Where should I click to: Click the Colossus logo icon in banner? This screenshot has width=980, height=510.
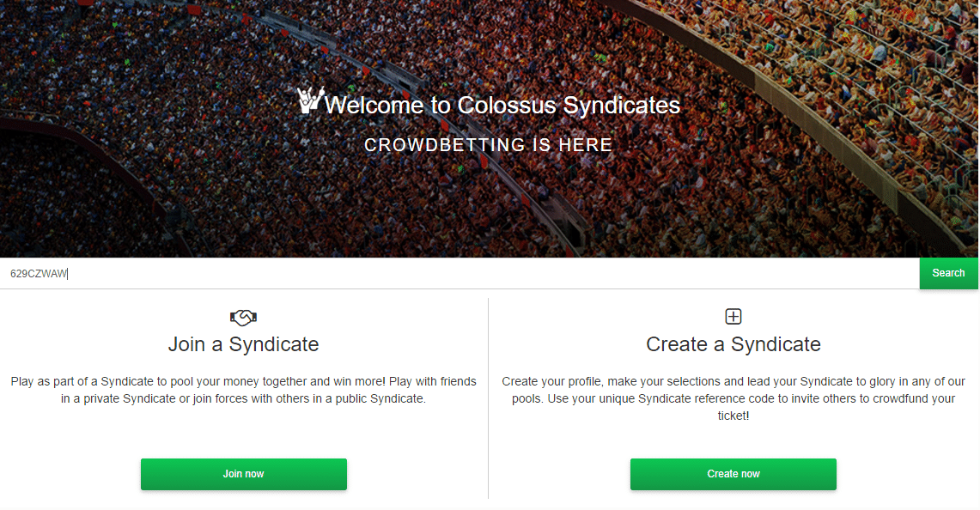tap(310, 100)
